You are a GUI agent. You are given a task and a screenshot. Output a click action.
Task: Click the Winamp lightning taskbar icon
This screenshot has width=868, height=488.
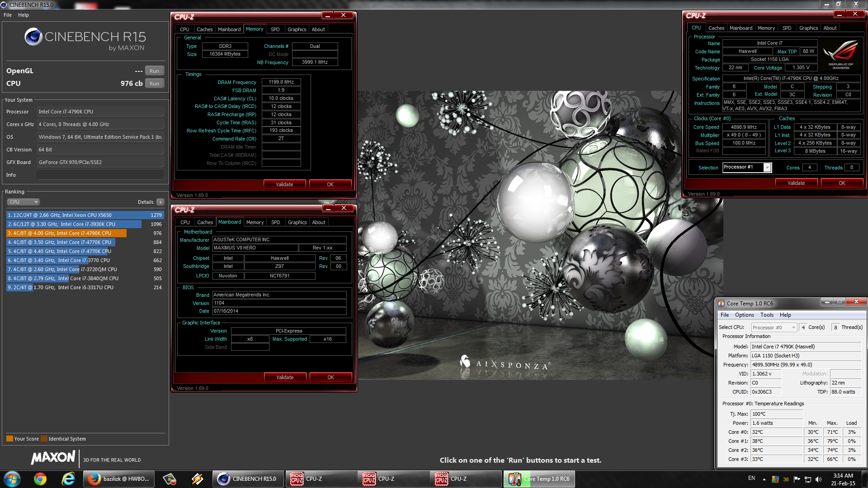[198, 479]
